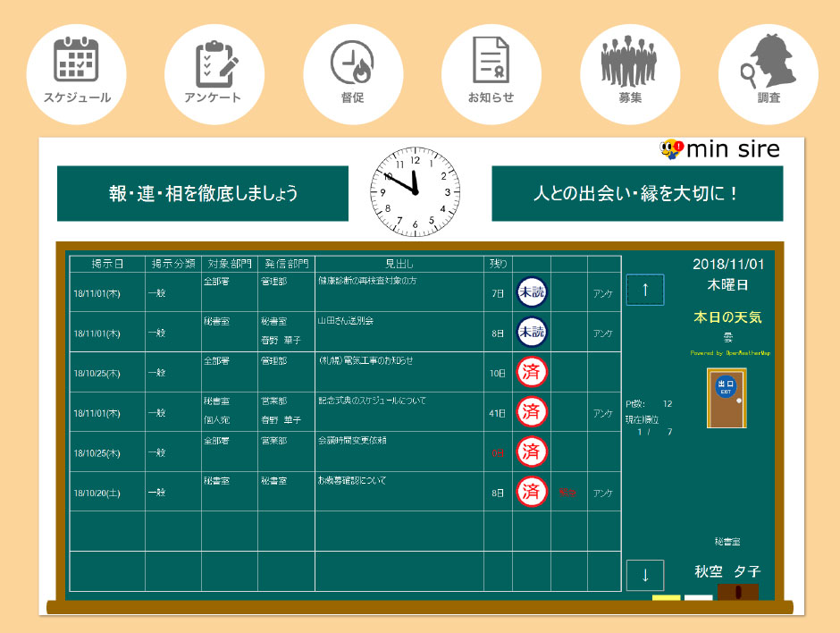Viewport: 840px width, 633px height.
Task: Open headline 記念式典のスケジュールについて
Action: click(372, 401)
